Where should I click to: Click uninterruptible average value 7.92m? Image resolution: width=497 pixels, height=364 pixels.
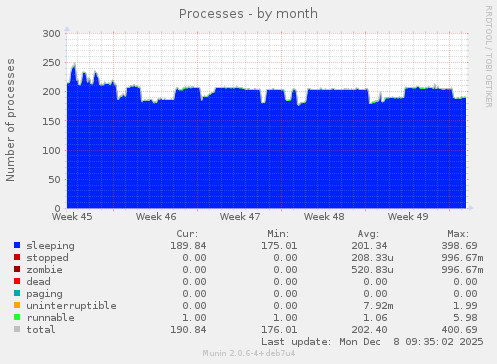[378, 306]
